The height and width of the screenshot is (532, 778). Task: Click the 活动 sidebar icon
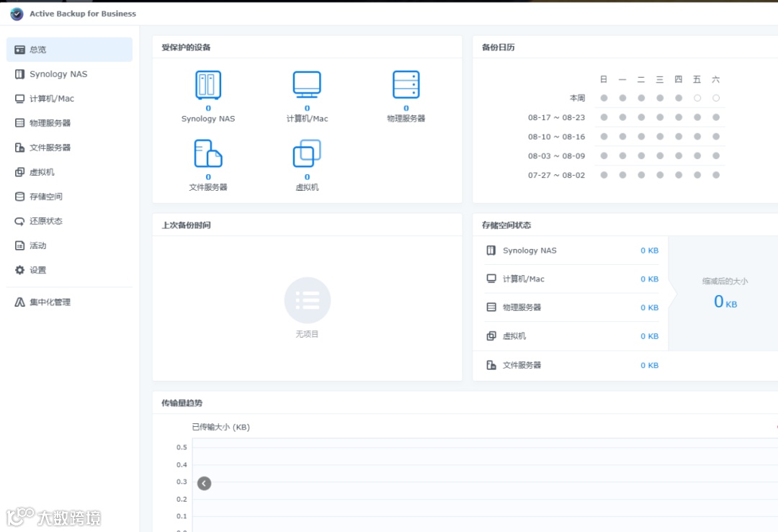click(20, 245)
